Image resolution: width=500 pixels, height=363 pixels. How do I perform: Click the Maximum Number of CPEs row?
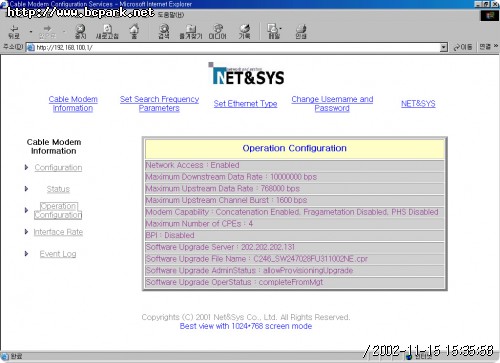tap(295, 224)
